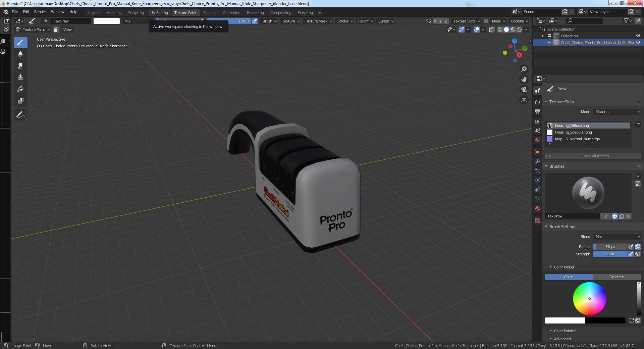
Task: Toggle show gizmo button
Action: (x=462, y=30)
